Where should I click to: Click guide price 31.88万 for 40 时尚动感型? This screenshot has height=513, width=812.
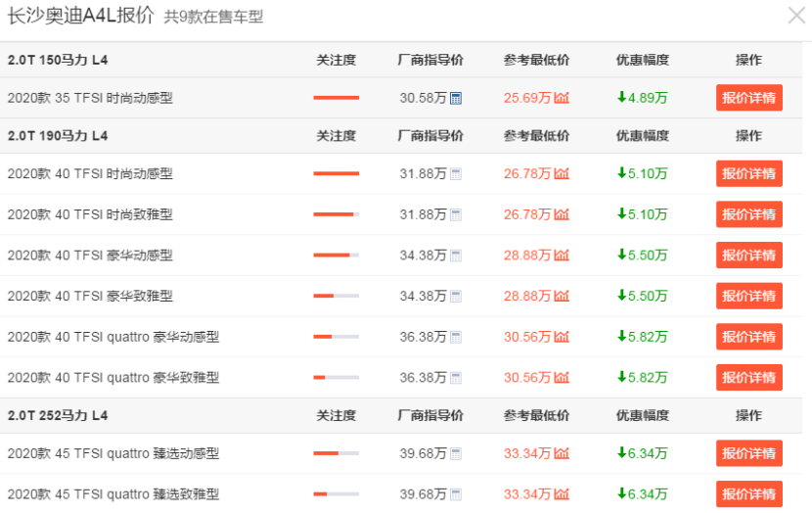(x=423, y=174)
